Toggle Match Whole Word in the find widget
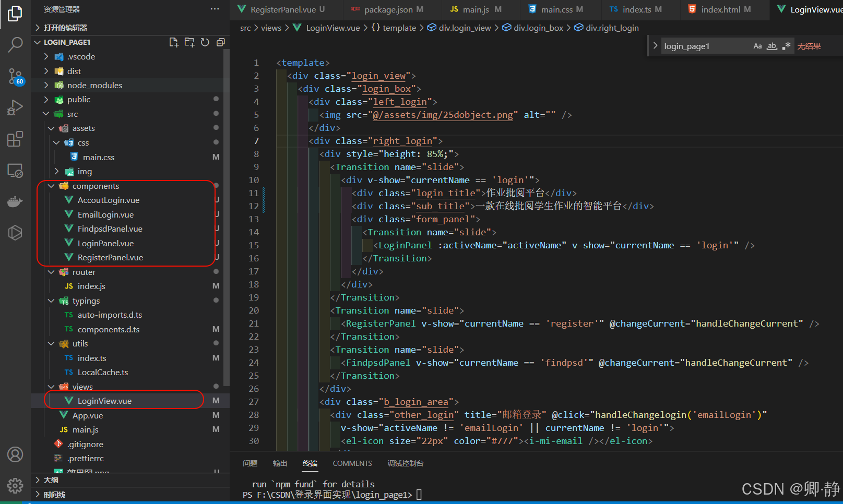 click(x=772, y=46)
